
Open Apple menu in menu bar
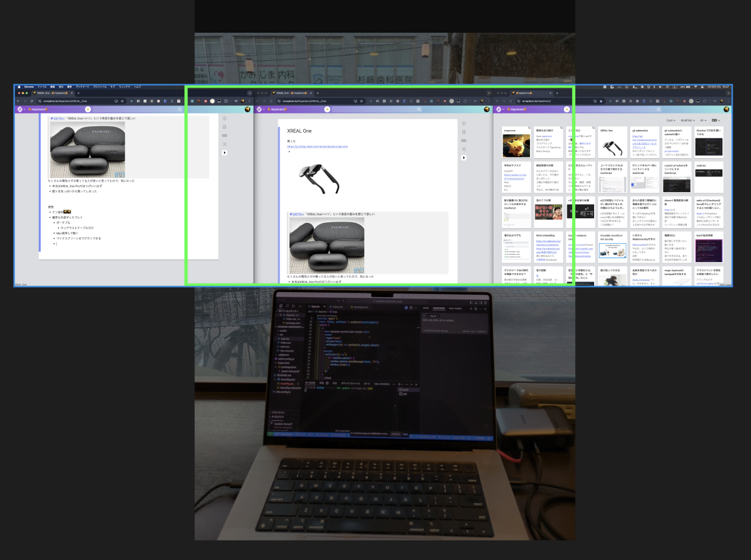click(x=19, y=87)
